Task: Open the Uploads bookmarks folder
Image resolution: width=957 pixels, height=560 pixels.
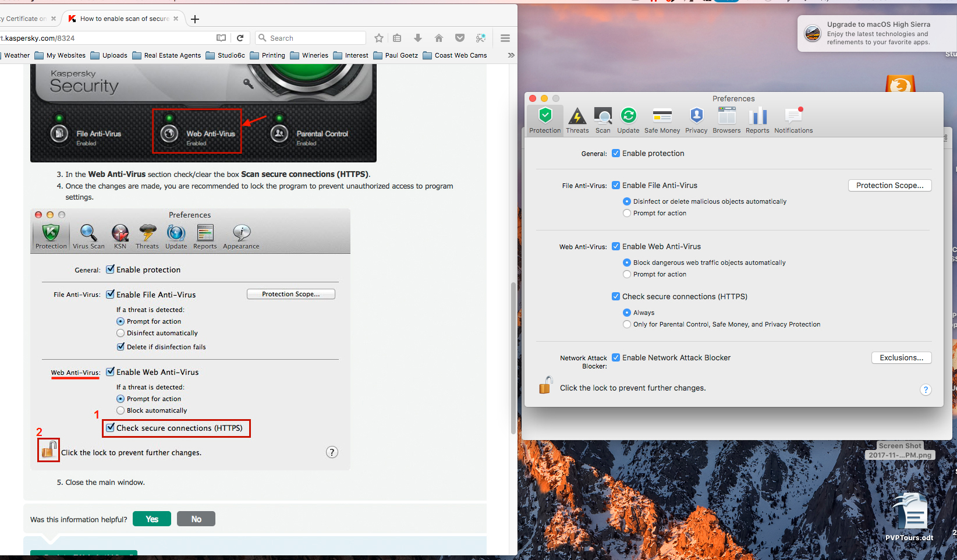Action: click(x=109, y=55)
